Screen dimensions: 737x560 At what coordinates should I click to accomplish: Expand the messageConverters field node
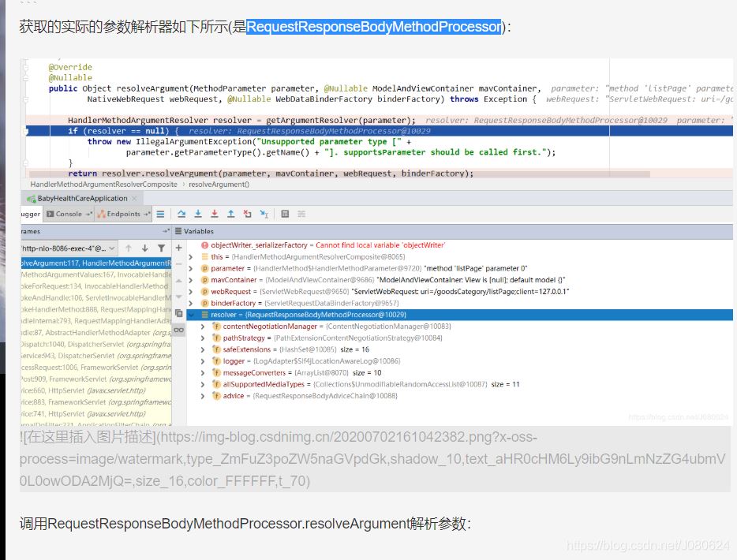pyautogui.click(x=203, y=372)
